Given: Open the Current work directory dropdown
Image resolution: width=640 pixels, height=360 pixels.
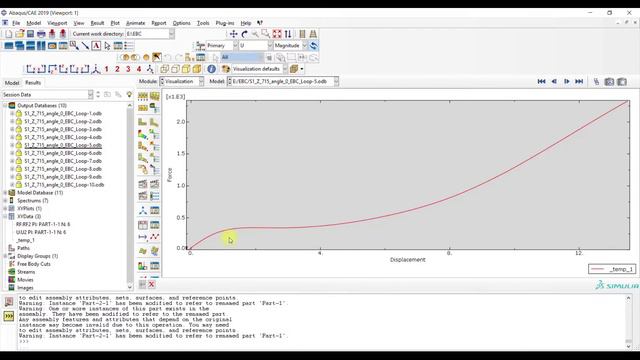Looking at the screenshot, I should coord(172,34).
